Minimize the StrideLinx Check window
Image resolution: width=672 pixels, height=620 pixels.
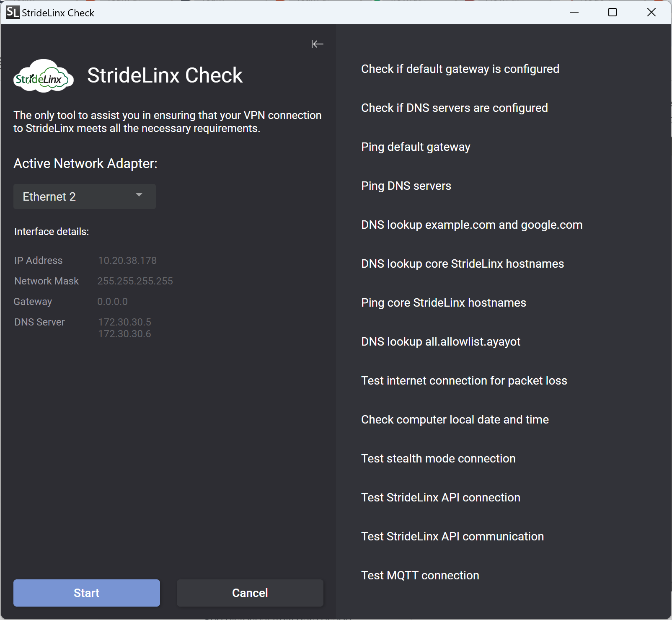tap(574, 13)
